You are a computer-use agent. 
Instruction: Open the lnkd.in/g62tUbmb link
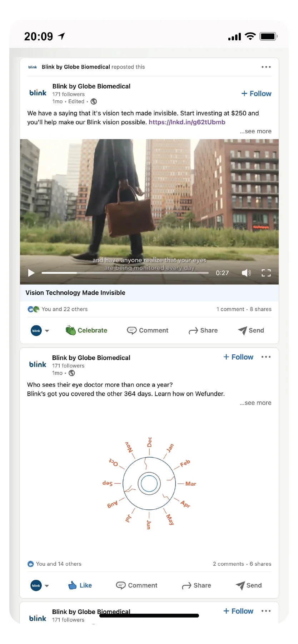pyautogui.click(x=187, y=122)
